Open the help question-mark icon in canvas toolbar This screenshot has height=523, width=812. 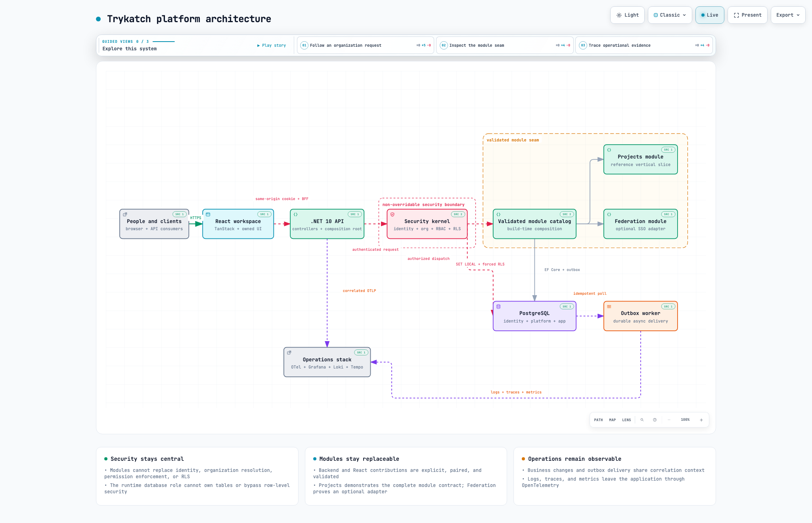click(655, 420)
